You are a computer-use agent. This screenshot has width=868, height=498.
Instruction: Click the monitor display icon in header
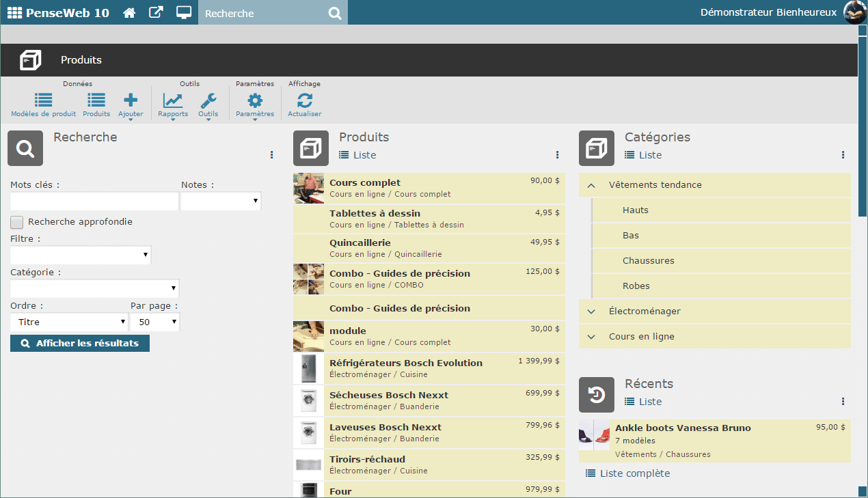point(183,13)
